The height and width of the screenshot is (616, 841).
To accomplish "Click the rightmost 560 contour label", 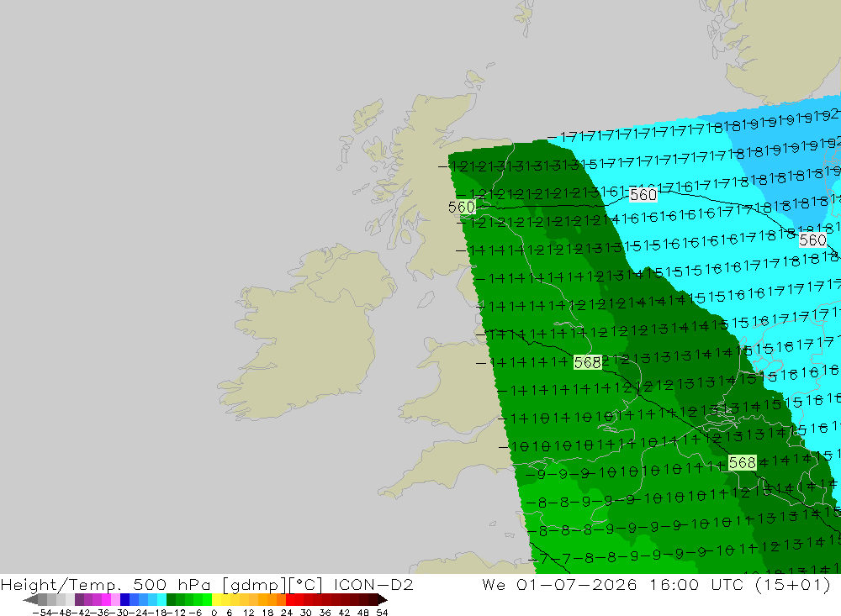I will coord(812,240).
